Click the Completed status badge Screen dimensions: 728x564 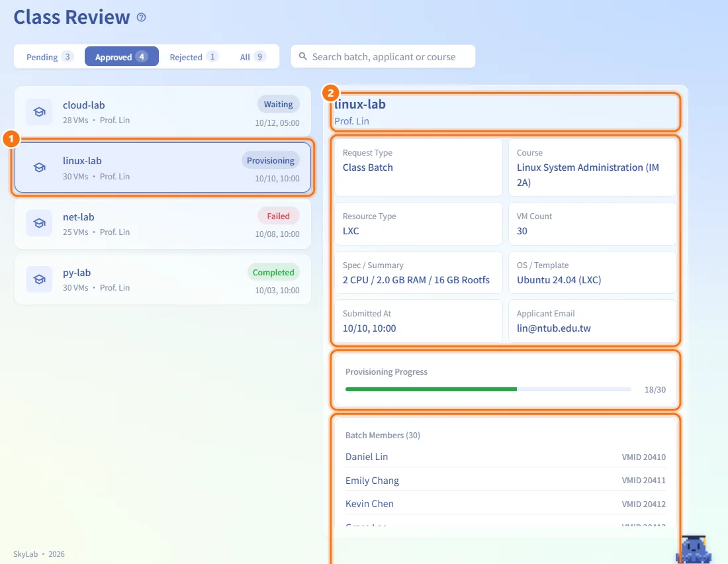point(273,272)
